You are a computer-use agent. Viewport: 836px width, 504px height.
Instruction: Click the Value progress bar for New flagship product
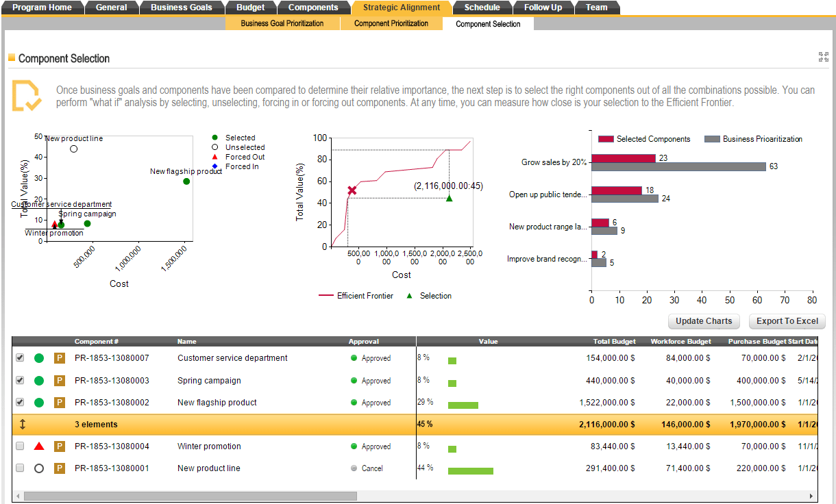pos(463,405)
